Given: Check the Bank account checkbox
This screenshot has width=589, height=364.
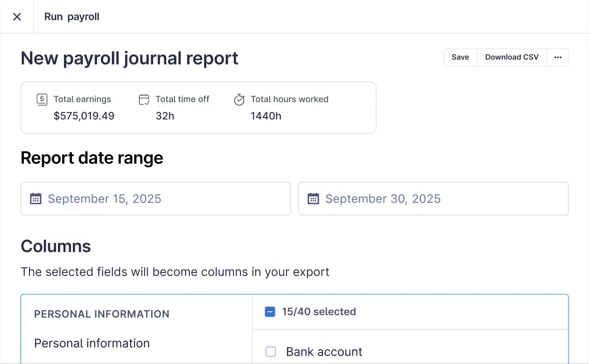Looking at the screenshot, I should [x=271, y=352].
